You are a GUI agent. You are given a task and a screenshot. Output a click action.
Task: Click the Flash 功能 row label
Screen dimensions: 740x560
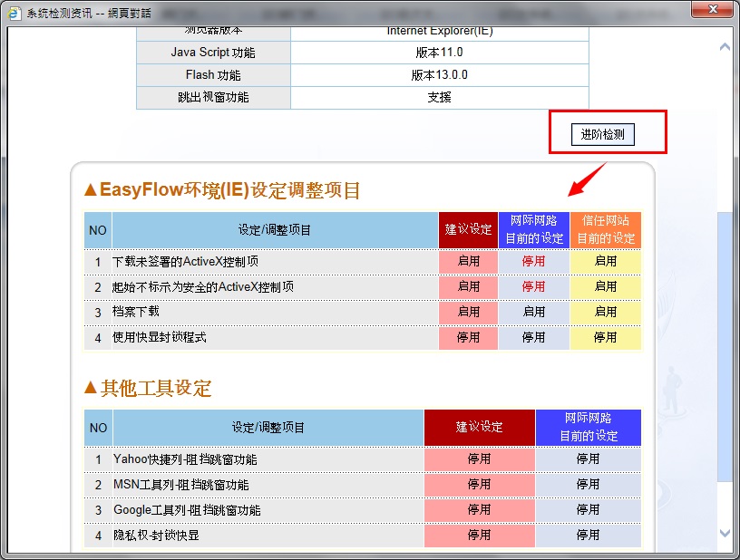(213, 75)
